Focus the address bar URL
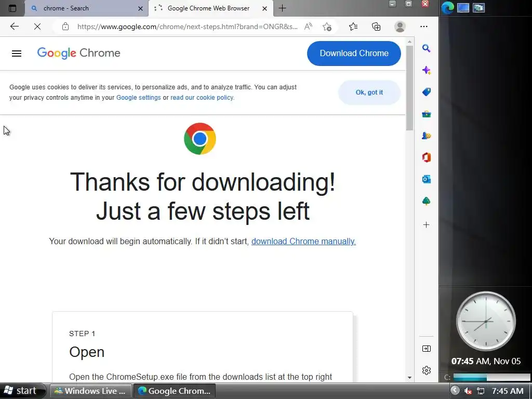 point(187,26)
